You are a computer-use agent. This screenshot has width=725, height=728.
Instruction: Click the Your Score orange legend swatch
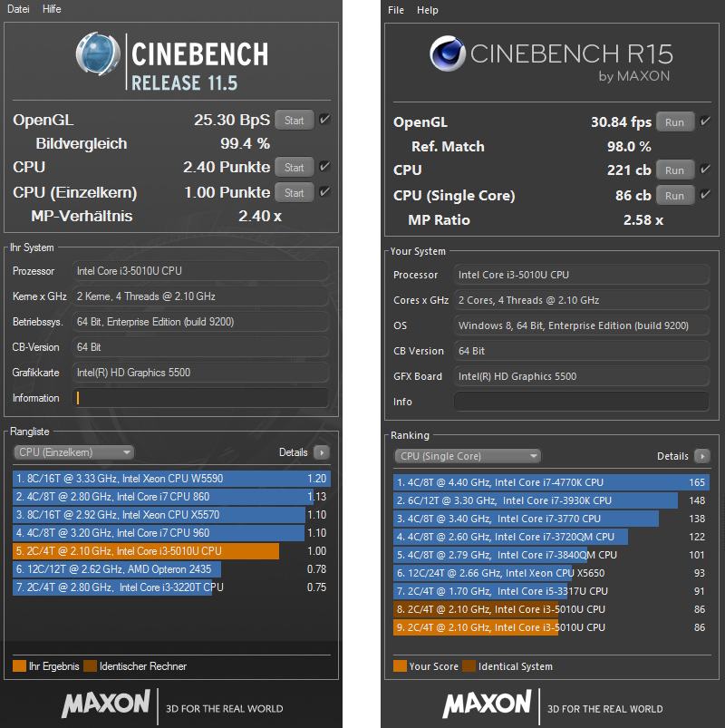coord(400,666)
